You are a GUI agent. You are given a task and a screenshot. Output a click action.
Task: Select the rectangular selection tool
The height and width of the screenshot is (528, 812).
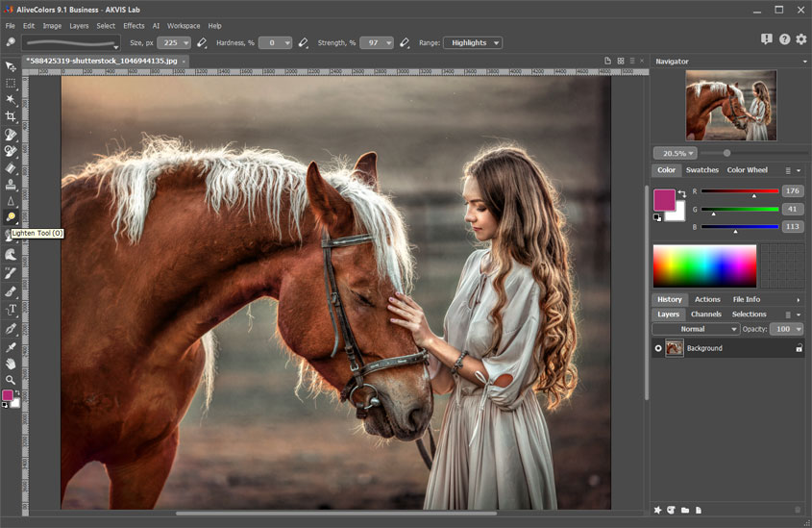click(x=11, y=84)
